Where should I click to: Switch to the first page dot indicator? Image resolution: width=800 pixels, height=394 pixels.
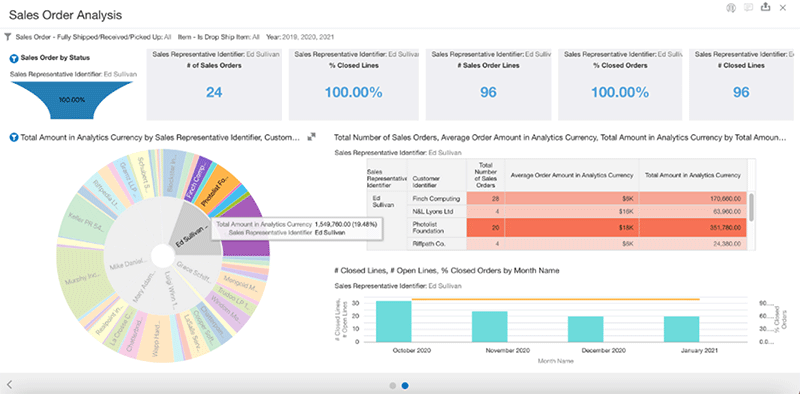392,386
